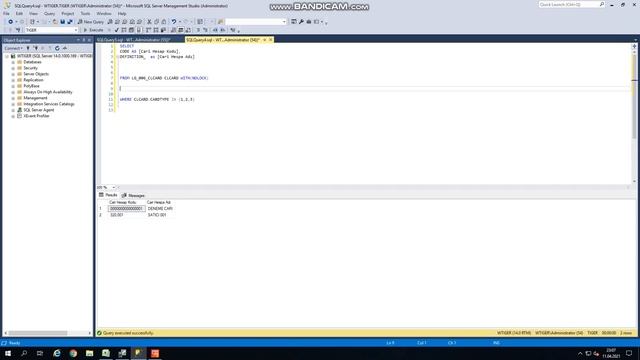The height and width of the screenshot is (360, 640).
Task: Click the activity monitor icon in Object Explorer toolbar
Action: [65, 48]
